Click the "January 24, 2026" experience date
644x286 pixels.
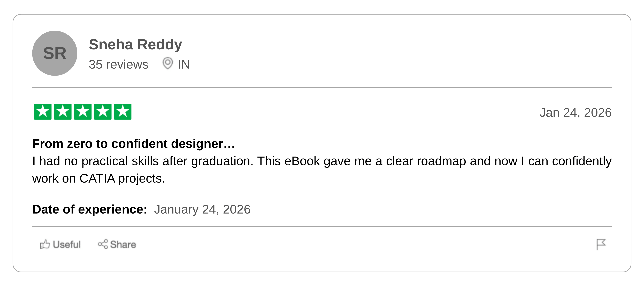(202, 209)
